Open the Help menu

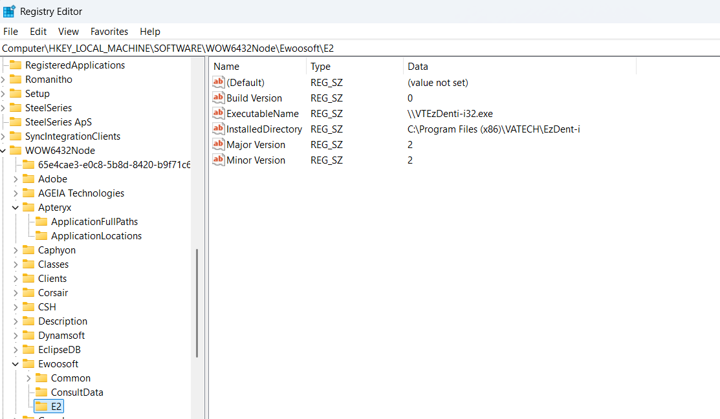150,32
